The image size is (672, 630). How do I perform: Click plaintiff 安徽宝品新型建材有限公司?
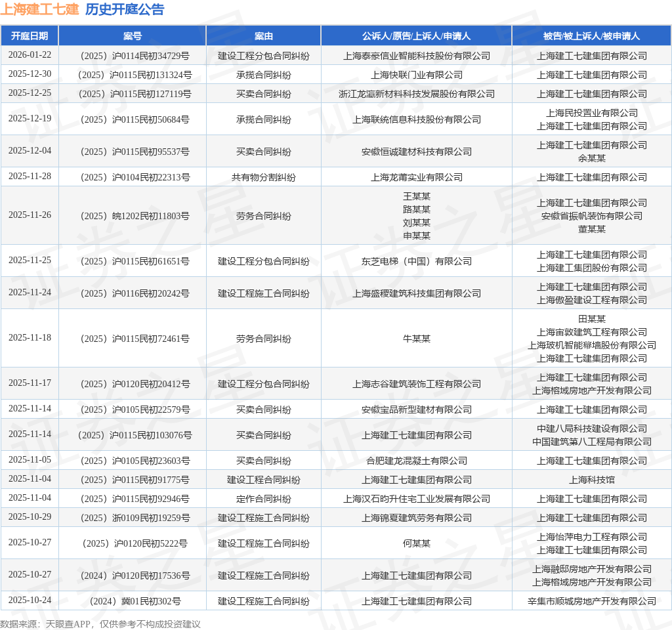(417, 409)
